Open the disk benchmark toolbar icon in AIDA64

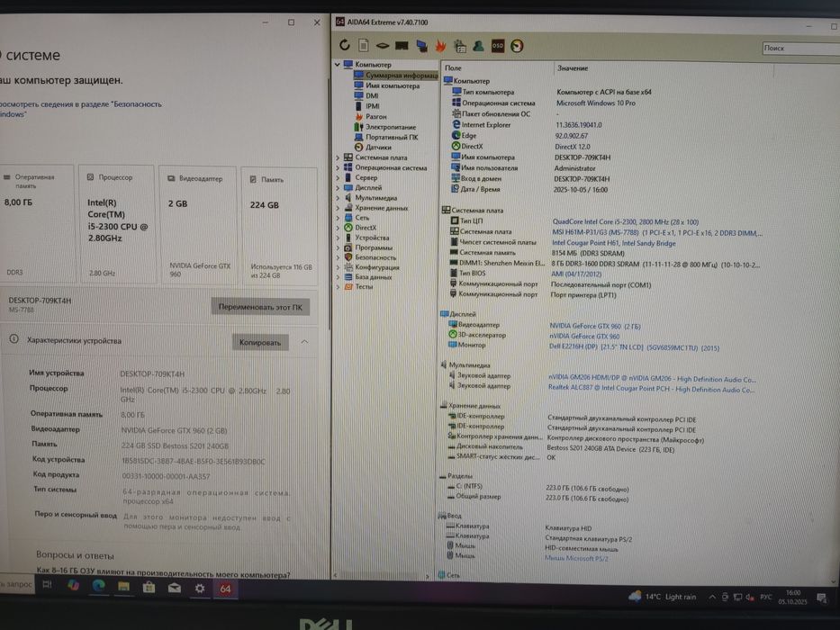(x=382, y=46)
